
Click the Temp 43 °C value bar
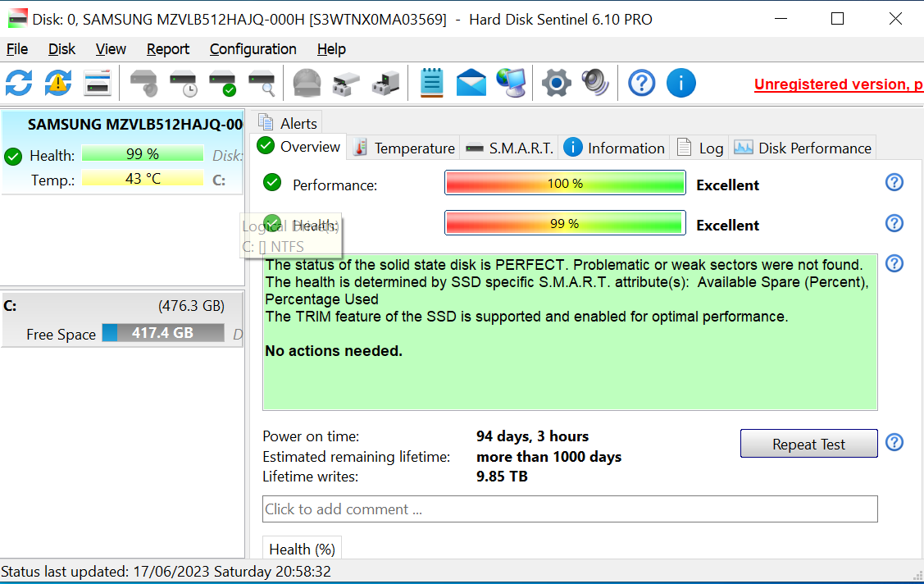click(143, 178)
